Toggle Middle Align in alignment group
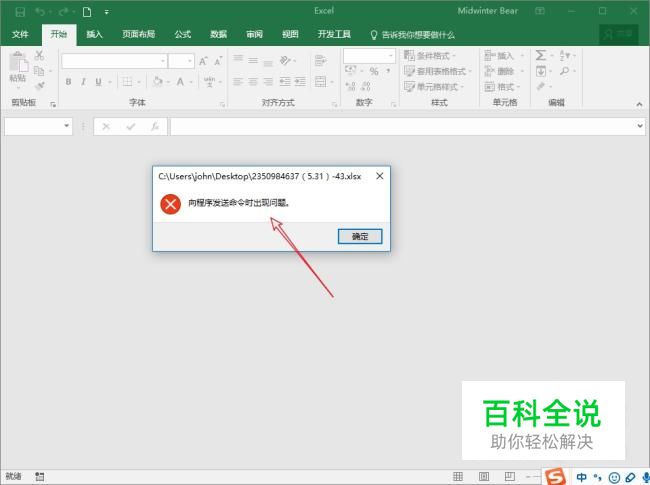This screenshot has width=650, height=485. pyautogui.click(x=253, y=61)
